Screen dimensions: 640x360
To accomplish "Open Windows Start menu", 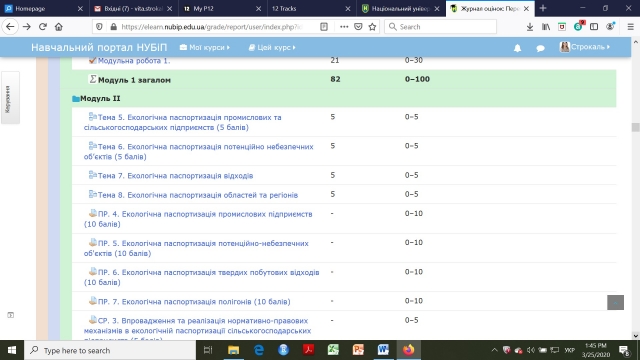I will point(12,350).
